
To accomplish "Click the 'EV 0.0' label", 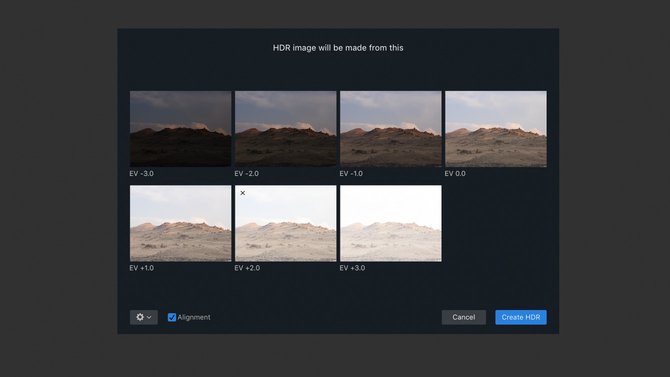I will coord(455,174).
